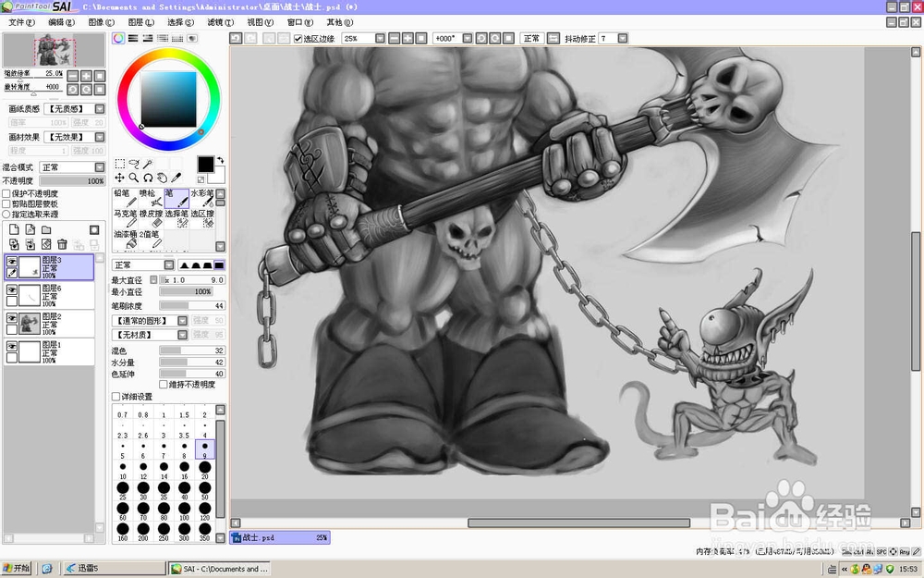Switch to the 战士.psd document tab
Screen dimensions: 924x578
[280, 537]
